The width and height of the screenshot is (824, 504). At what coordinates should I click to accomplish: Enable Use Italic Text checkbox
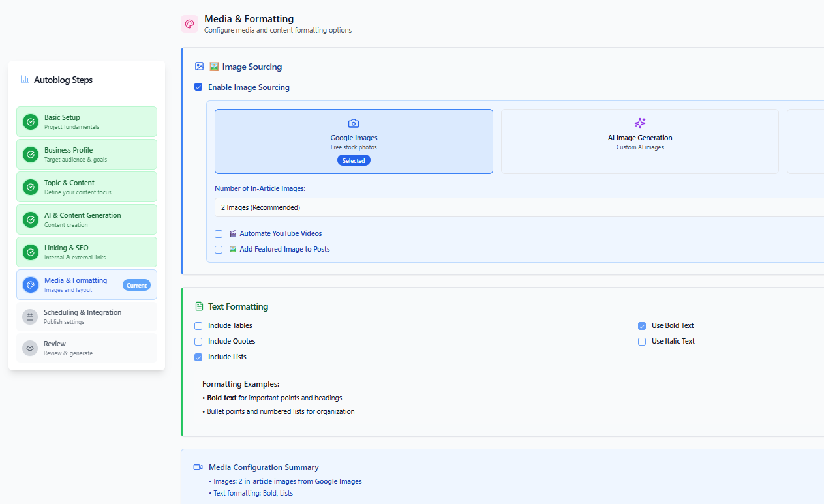(642, 342)
